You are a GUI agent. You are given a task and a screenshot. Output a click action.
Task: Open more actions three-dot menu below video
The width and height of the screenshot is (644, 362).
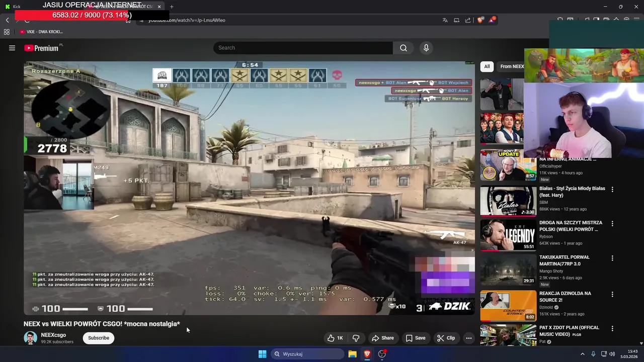(x=469, y=338)
